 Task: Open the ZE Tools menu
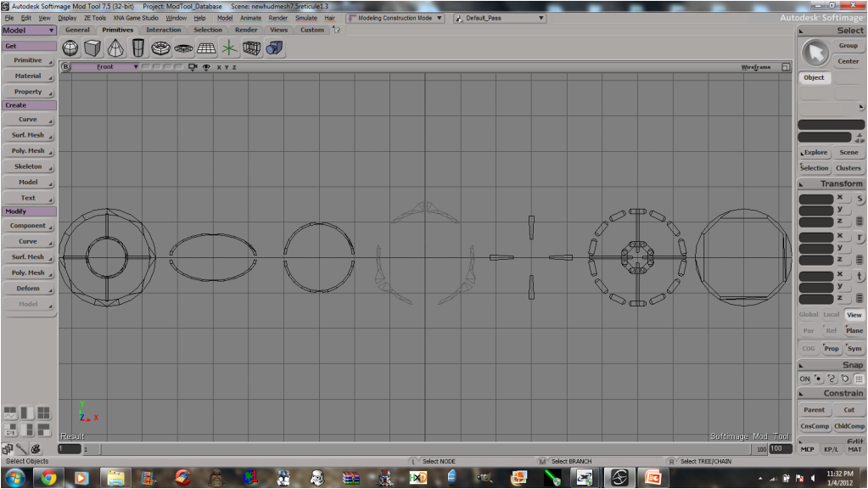(x=95, y=19)
